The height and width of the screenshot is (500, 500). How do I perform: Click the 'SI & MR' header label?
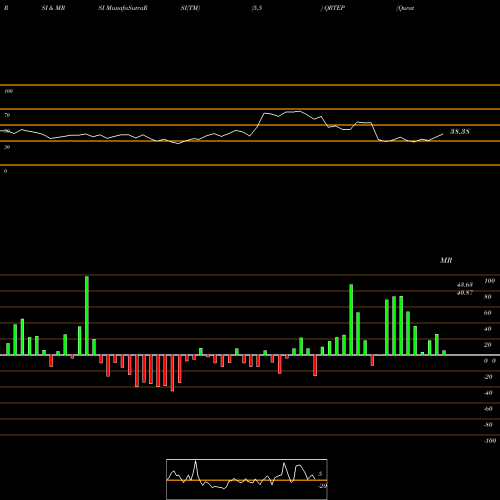coord(53,8)
